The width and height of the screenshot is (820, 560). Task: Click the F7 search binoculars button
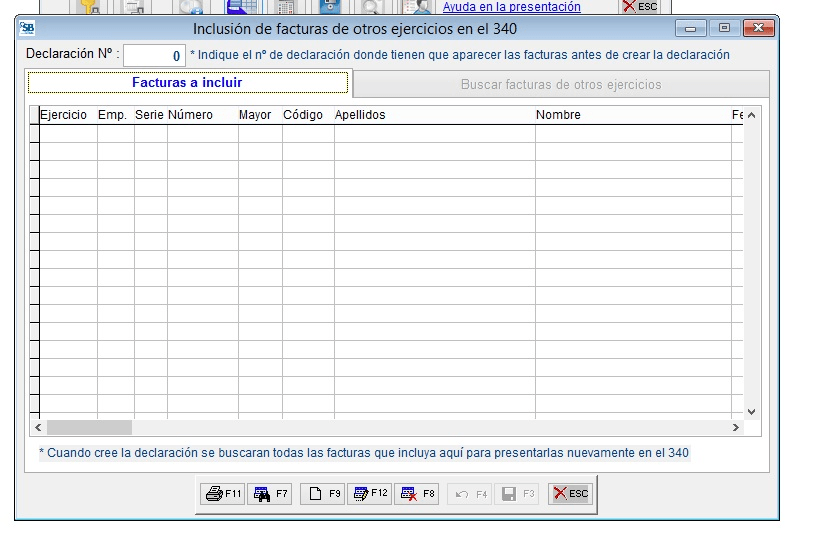270,494
